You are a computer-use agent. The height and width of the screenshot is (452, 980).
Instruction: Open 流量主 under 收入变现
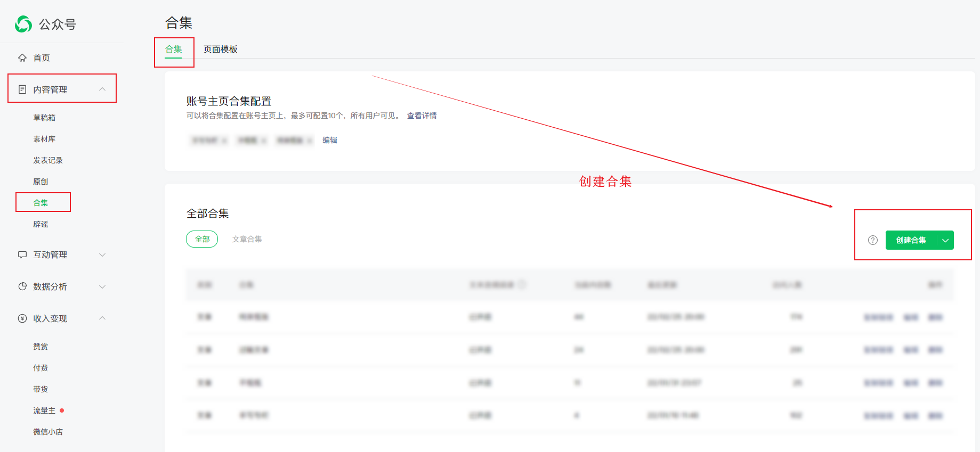click(x=44, y=410)
